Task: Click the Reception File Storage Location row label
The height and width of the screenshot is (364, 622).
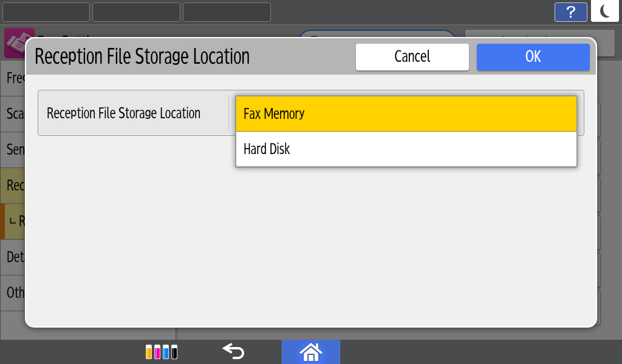Action: point(124,113)
